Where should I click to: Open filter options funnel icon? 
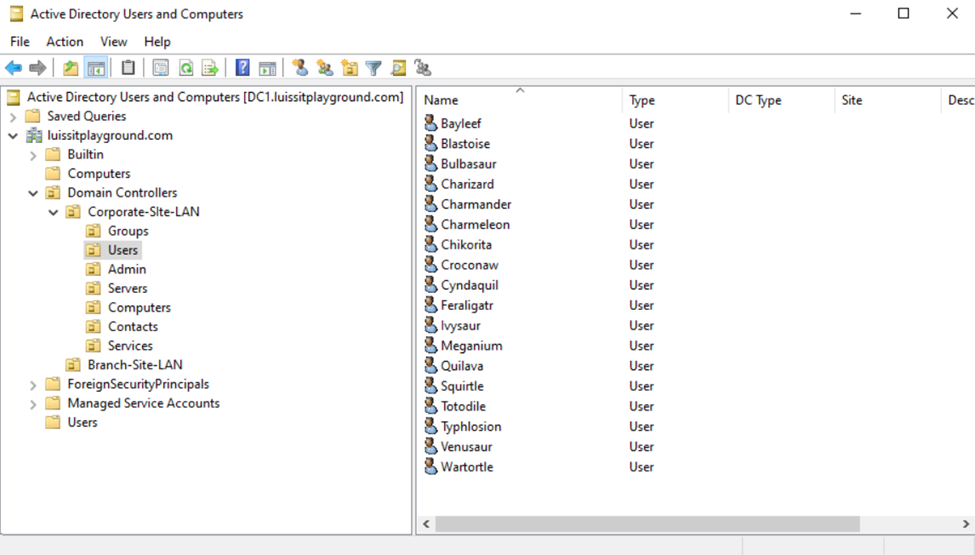click(x=374, y=68)
